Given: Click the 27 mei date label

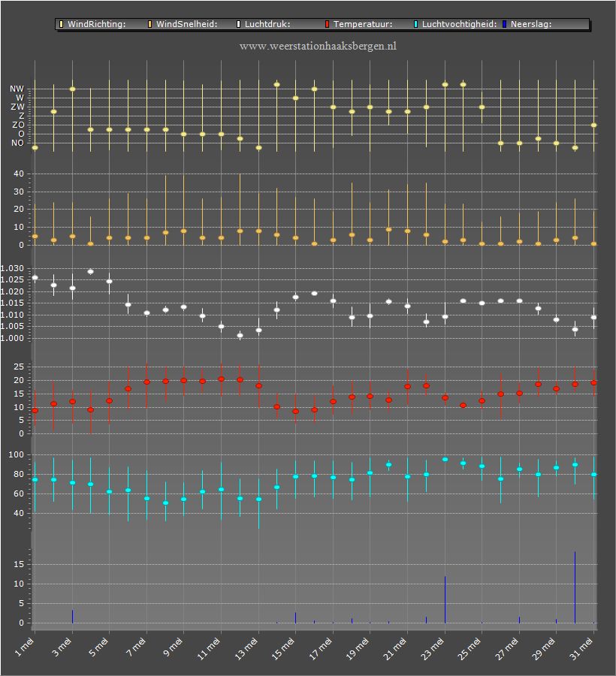Looking at the screenshot, I should coord(507,649).
